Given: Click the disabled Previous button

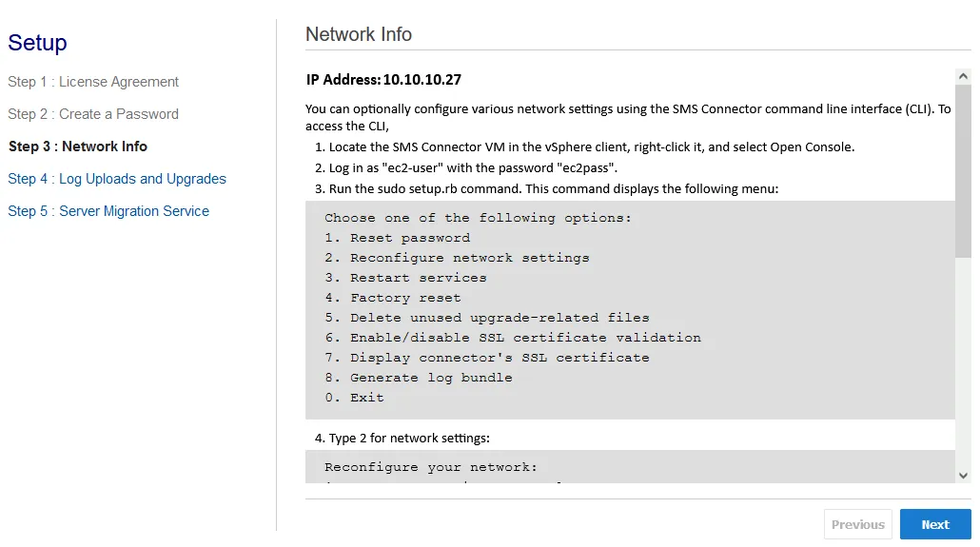Looking at the screenshot, I should point(857,524).
